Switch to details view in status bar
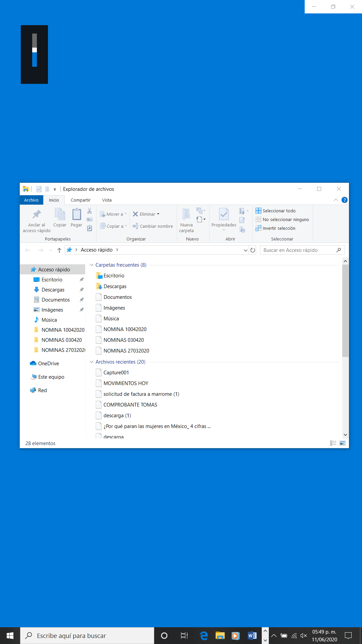This screenshot has width=362, height=644. pyautogui.click(x=333, y=443)
